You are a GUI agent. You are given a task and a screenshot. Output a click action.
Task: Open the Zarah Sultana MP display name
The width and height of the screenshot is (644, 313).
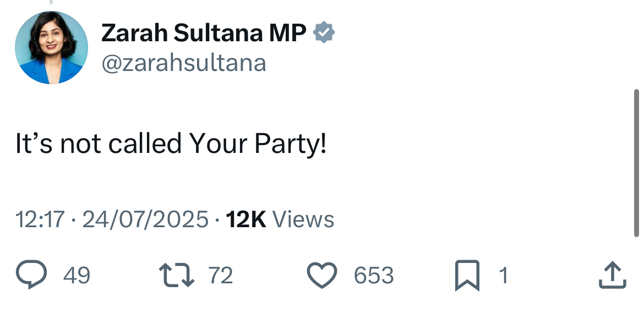(204, 34)
